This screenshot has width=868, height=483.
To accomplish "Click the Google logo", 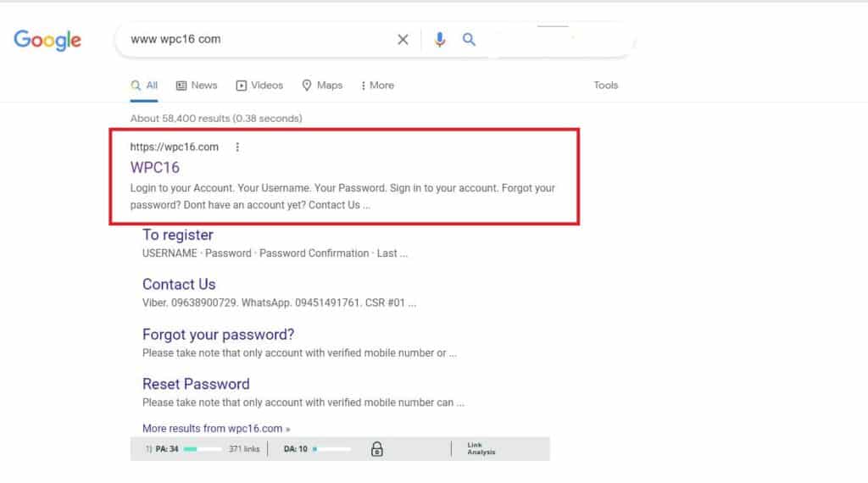I will pyautogui.click(x=47, y=40).
